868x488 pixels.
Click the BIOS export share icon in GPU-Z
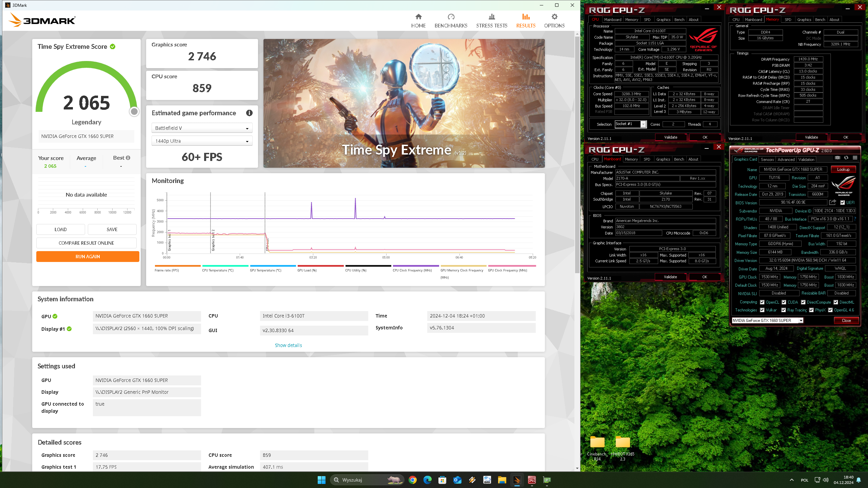(832, 202)
